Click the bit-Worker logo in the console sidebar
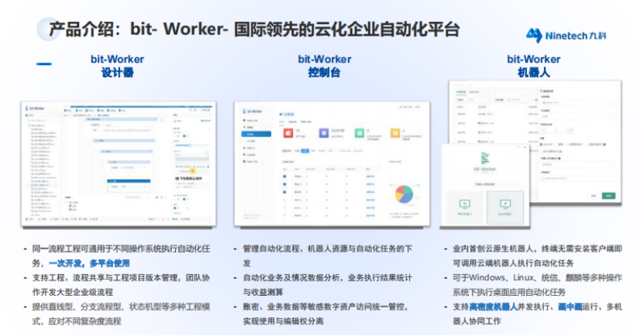644x336 pixels. tap(252, 111)
